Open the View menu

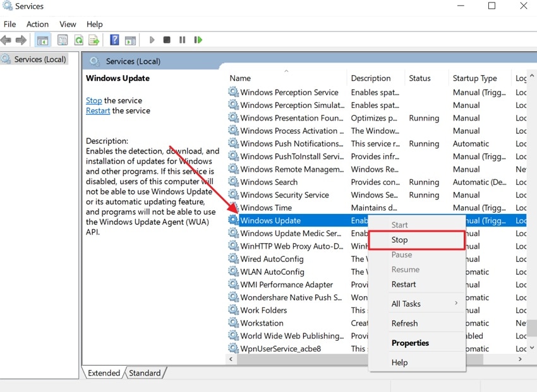point(68,24)
